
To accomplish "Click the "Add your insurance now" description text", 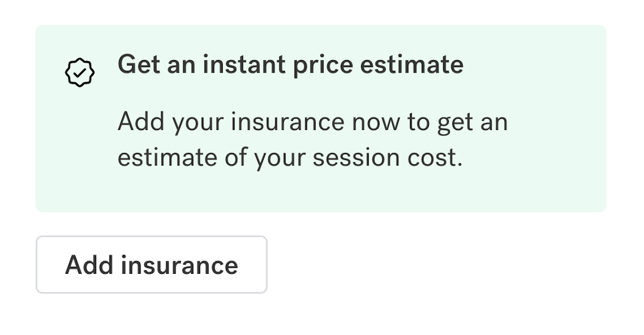I will 312,122.
